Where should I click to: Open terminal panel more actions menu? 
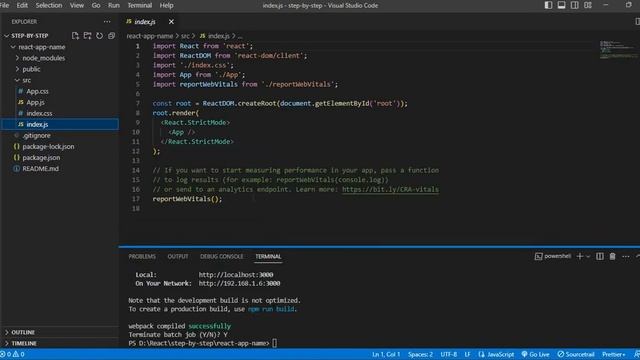coord(626,256)
